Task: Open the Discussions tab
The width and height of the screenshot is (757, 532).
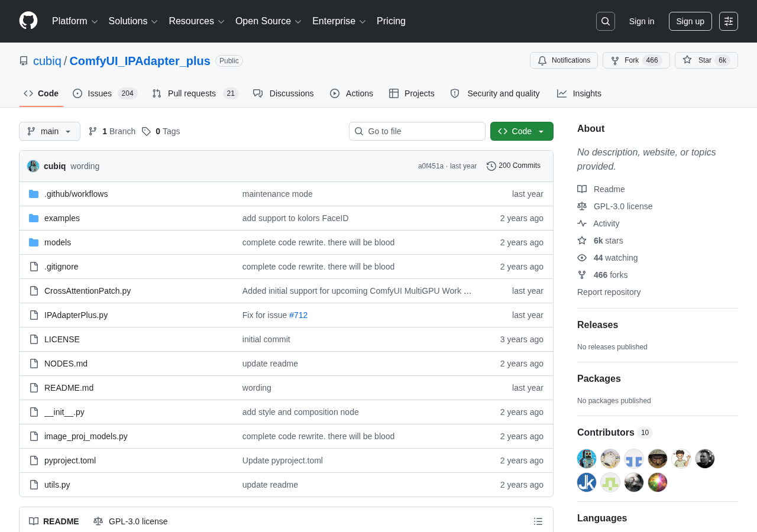Action: click(283, 93)
